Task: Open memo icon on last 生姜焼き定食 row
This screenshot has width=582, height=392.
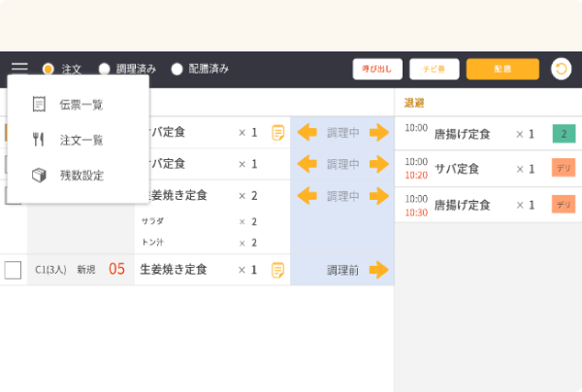Action: coord(277,270)
